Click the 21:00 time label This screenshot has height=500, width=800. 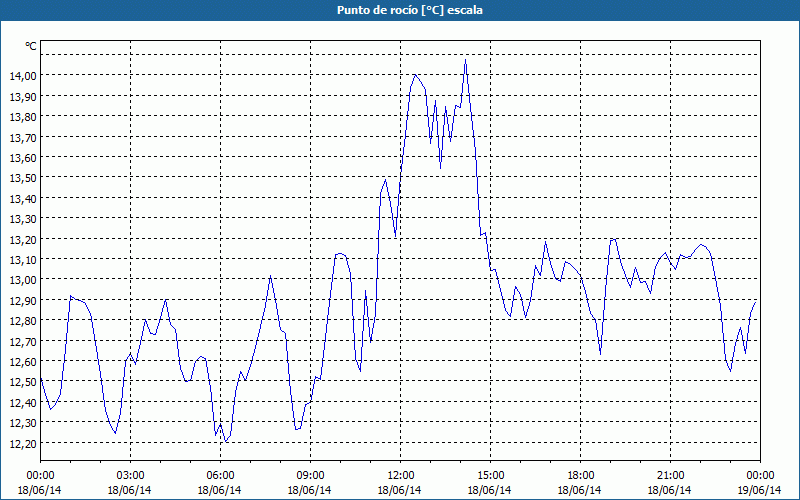(x=670, y=476)
